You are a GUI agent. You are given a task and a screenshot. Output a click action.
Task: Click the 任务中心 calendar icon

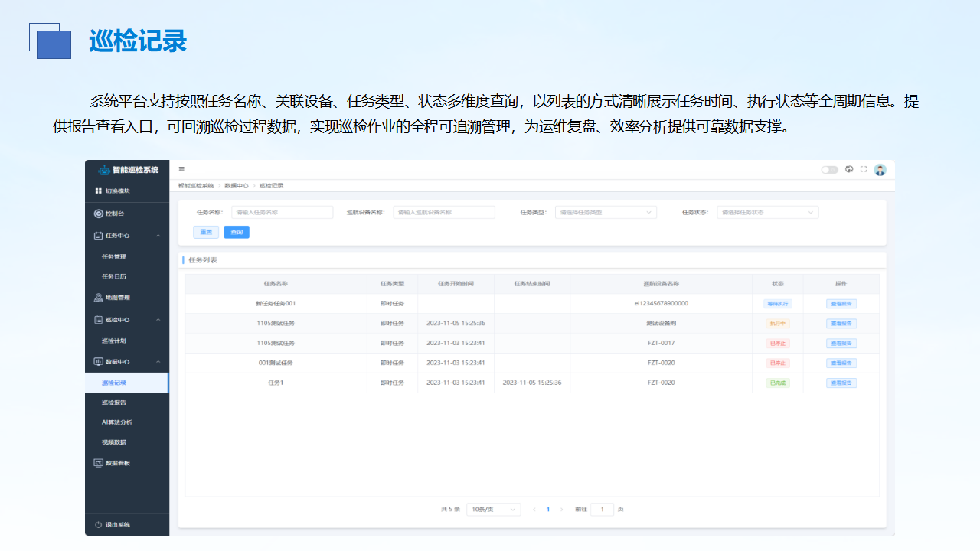click(x=98, y=236)
